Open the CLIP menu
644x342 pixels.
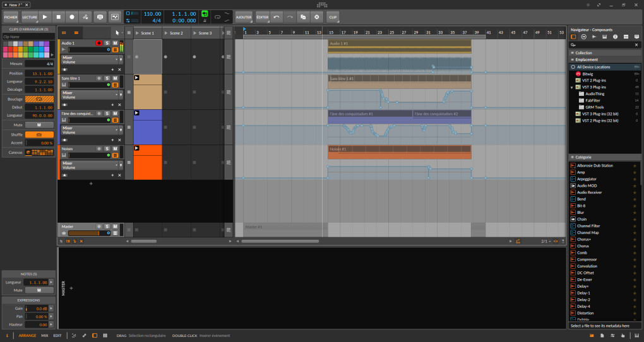tap(333, 17)
